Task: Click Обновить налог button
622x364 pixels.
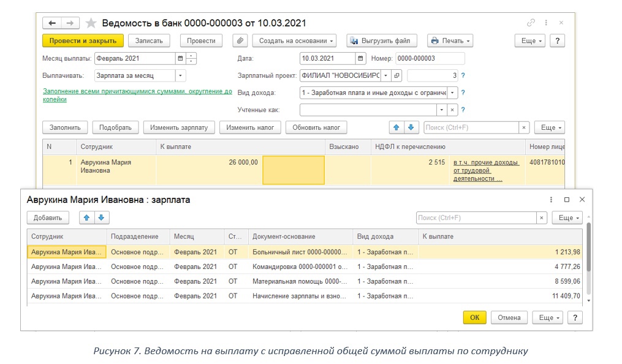Action: tap(316, 127)
